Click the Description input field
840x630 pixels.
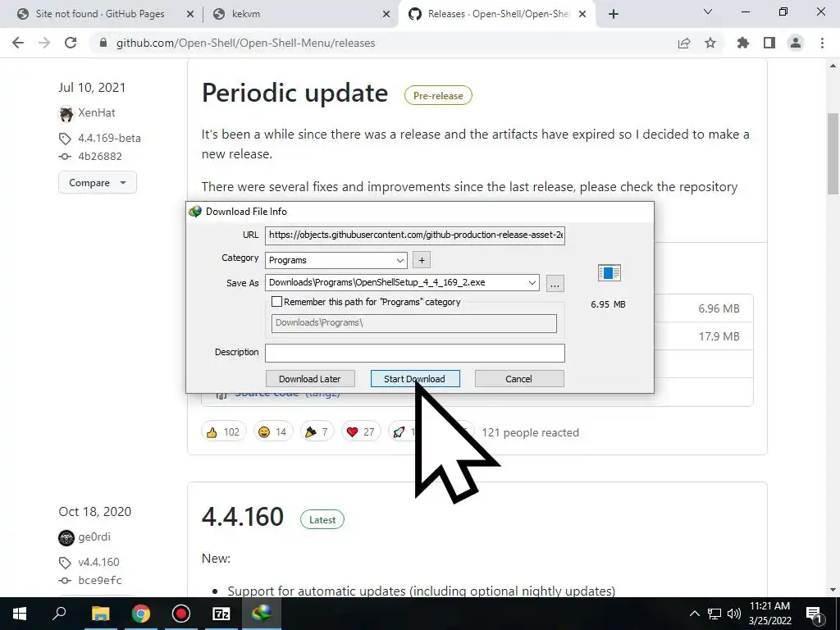pyautogui.click(x=414, y=353)
